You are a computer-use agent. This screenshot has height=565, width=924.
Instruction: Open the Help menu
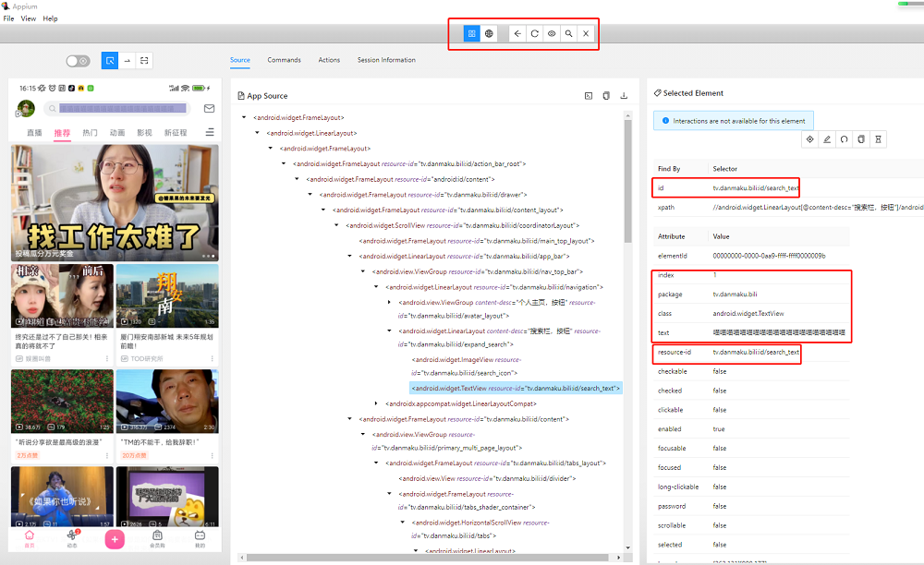pyautogui.click(x=50, y=18)
